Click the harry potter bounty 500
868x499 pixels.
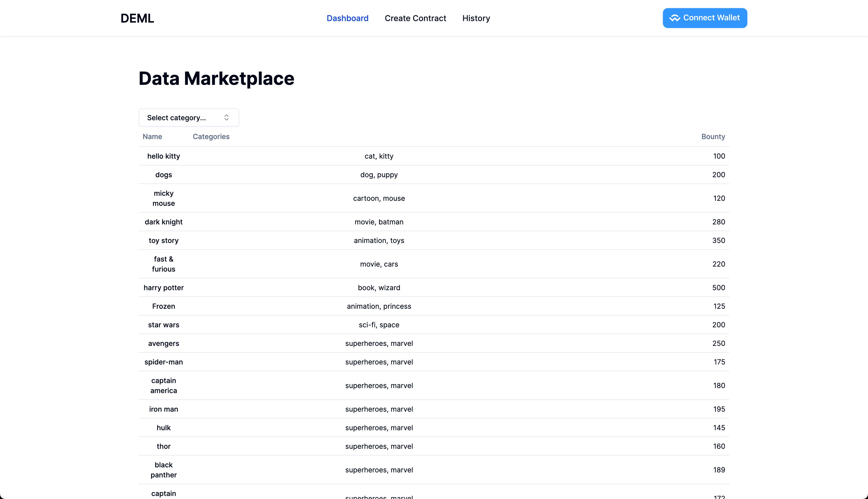[x=719, y=288]
